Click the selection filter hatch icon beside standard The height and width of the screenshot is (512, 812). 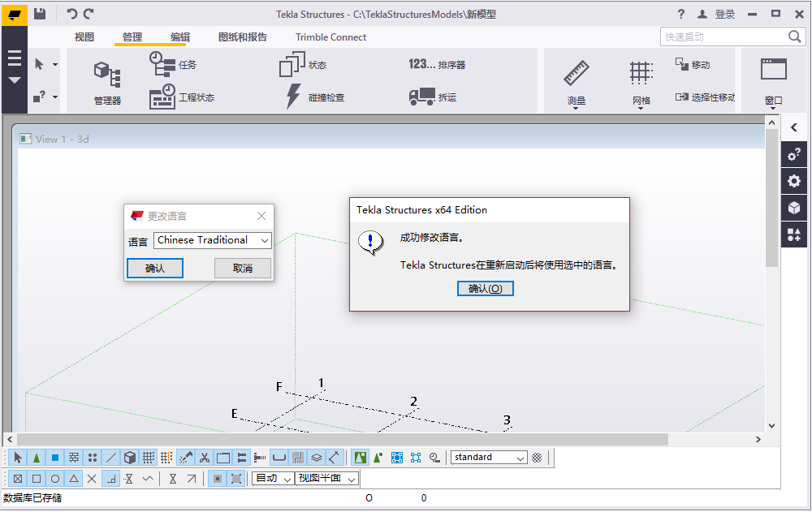tap(537, 458)
